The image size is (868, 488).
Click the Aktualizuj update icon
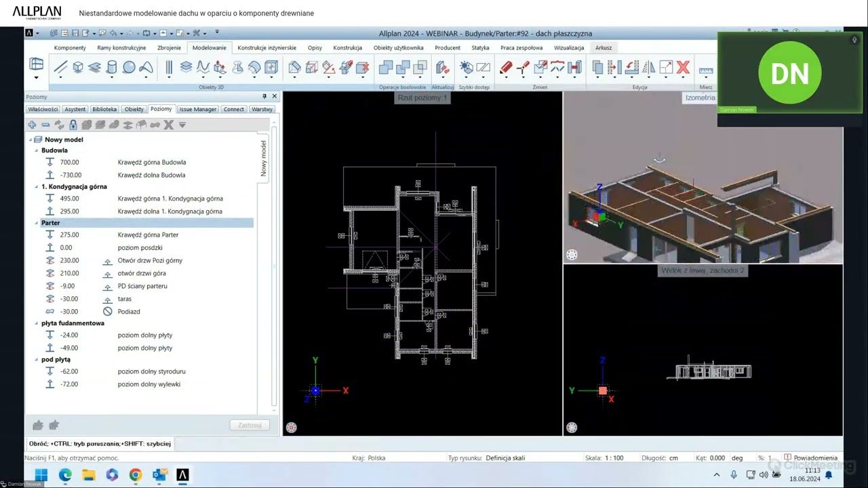coord(442,67)
